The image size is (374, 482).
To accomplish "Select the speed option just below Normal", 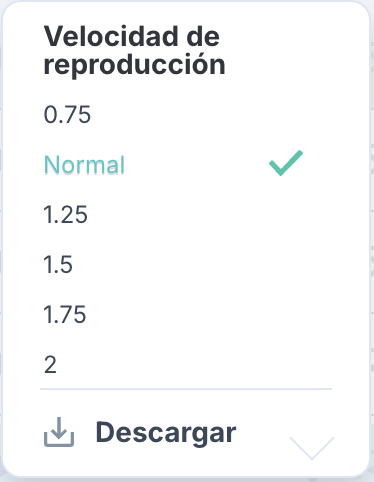I will (x=186, y=214).
